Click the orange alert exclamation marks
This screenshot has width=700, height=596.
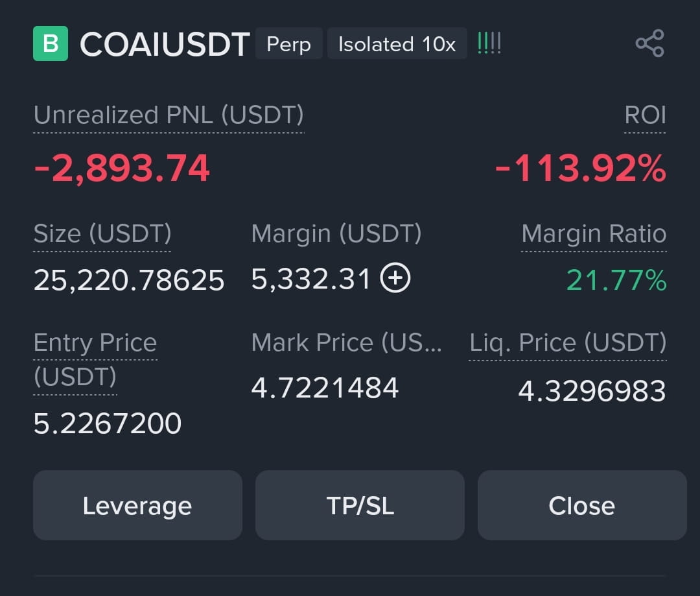489,43
